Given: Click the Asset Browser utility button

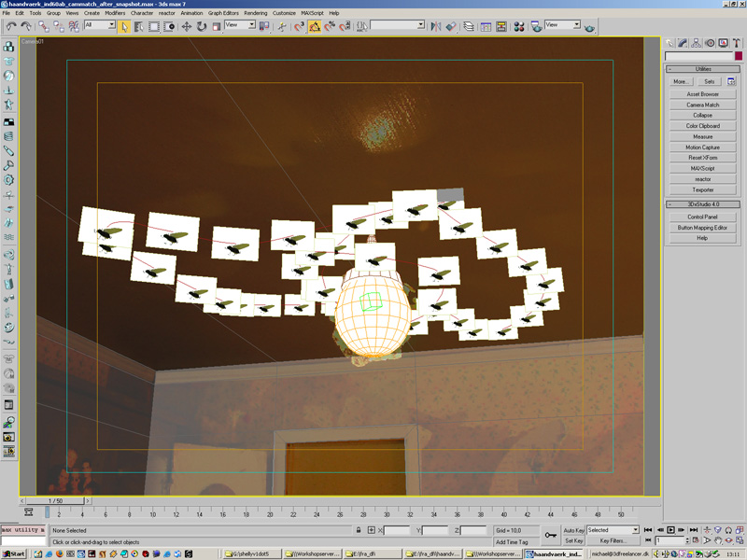Looking at the screenshot, I should [703, 94].
